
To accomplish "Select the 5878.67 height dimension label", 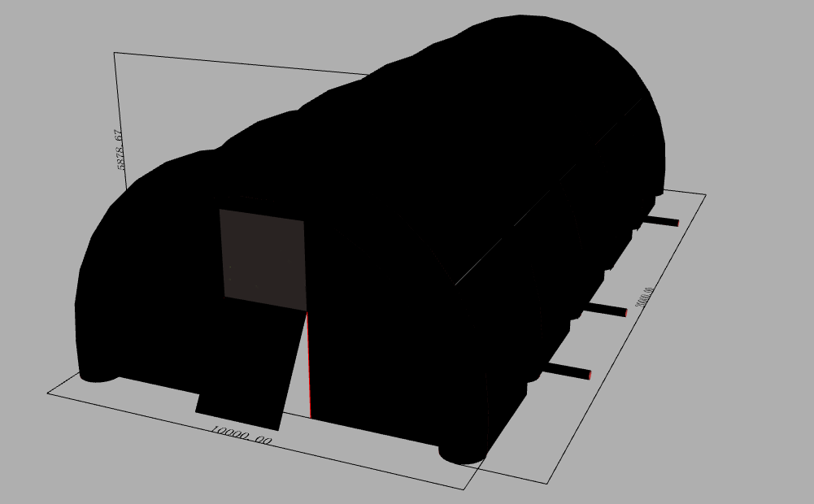I will pyautogui.click(x=120, y=150).
